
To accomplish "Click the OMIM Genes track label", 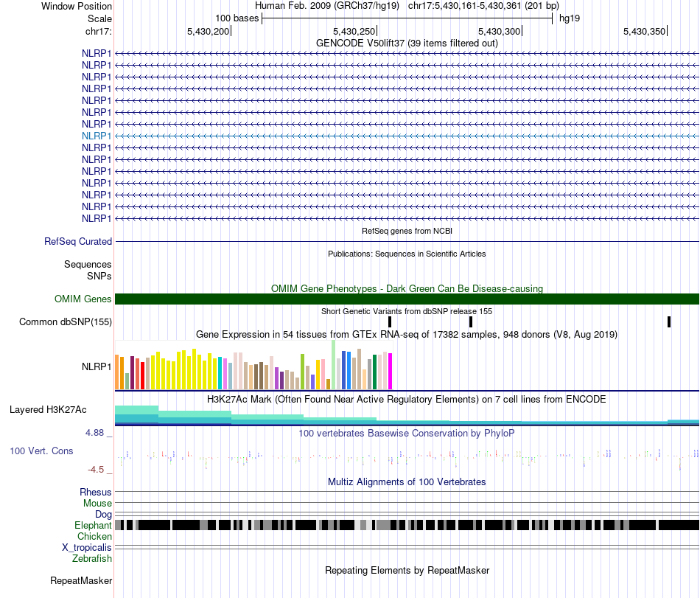I will 83,299.
